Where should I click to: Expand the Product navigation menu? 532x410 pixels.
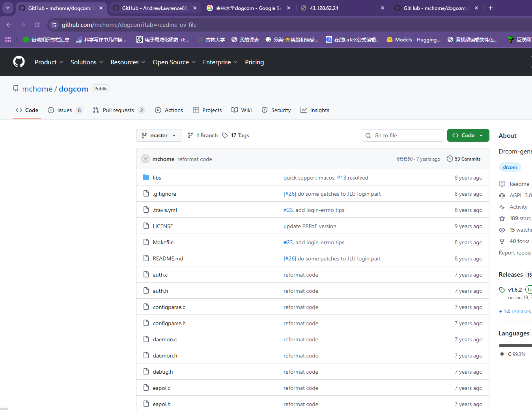pyautogui.click(x=49, y=62)
